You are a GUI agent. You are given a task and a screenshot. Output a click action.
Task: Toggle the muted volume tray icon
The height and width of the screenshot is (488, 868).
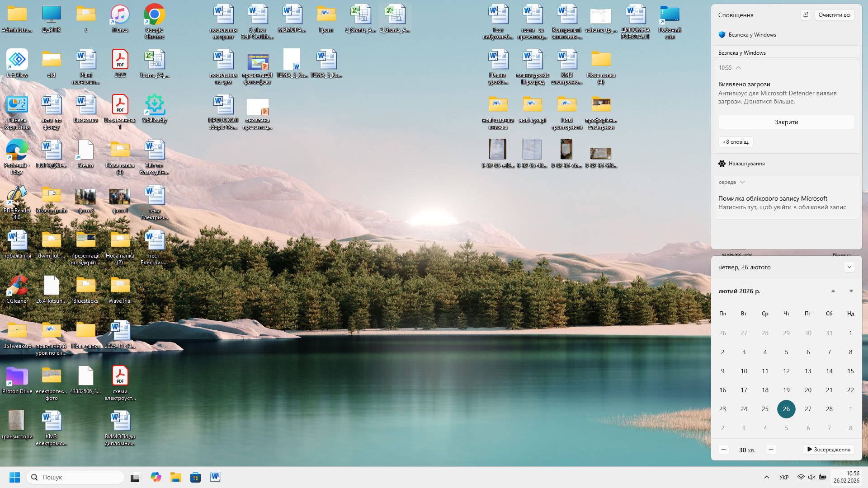pyautogui.click(x=811, y=477)
